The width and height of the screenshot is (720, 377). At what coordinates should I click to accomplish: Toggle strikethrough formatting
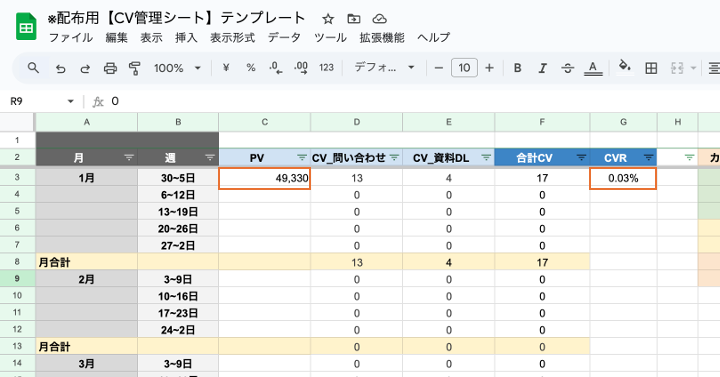pyautogui.click(x=568, y=68)
